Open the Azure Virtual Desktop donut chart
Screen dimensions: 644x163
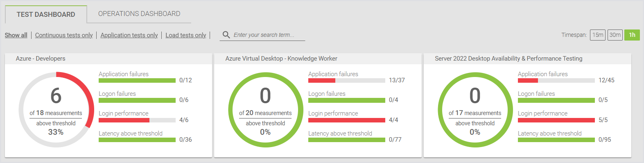click(265, 110)
